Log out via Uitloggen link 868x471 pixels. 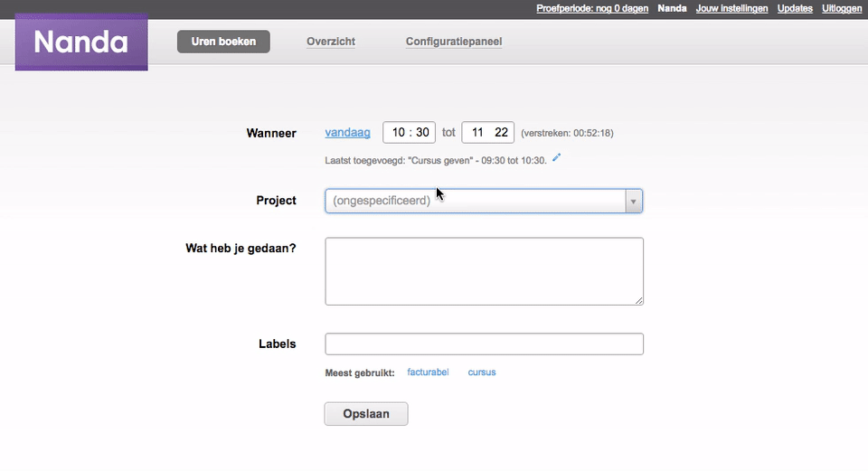coord(842,8)
